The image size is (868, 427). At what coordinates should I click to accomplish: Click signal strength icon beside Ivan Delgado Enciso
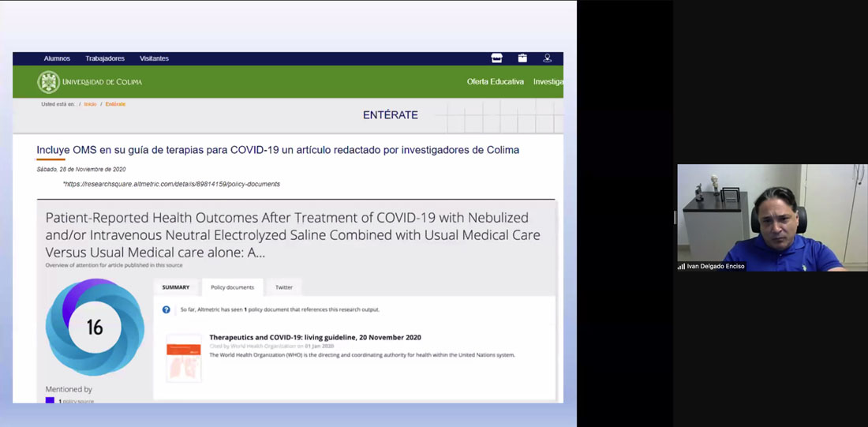point(682,267)
